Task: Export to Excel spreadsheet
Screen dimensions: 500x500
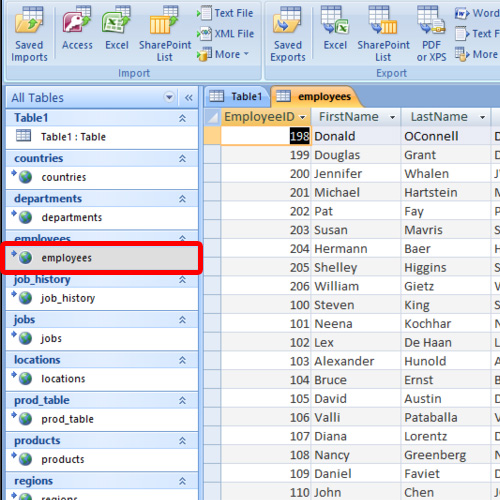Action: pyautogui.click(x=335, y=28)
